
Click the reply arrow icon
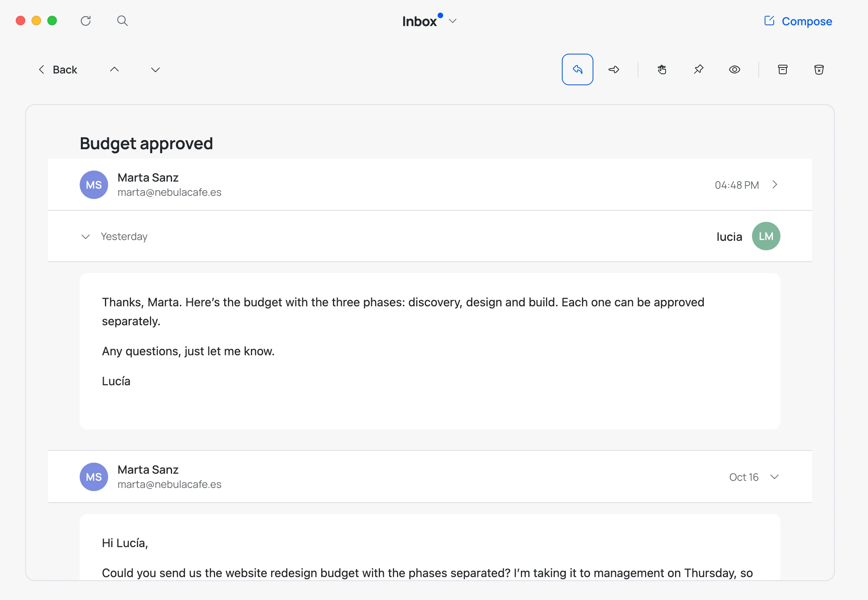coord(578,69)
